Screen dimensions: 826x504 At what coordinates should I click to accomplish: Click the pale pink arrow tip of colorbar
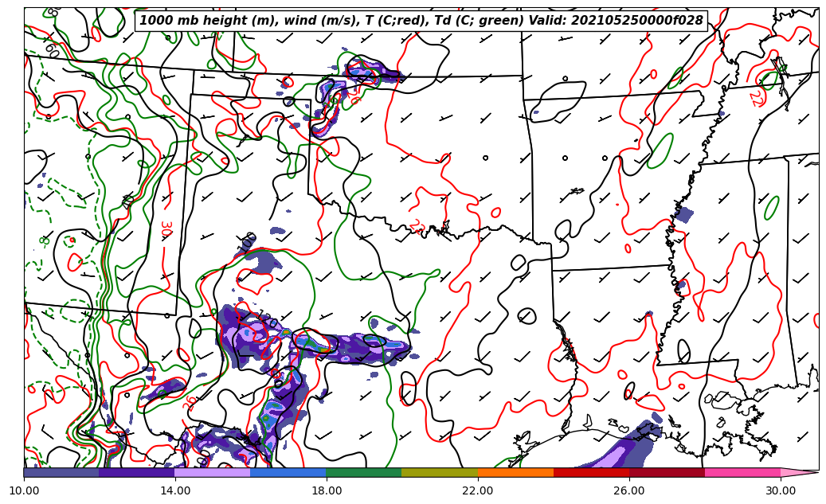[799, 473]
